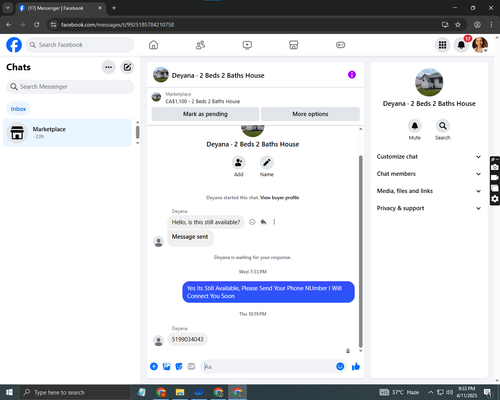Select the Inbox tab in Chats

point(18,109)
